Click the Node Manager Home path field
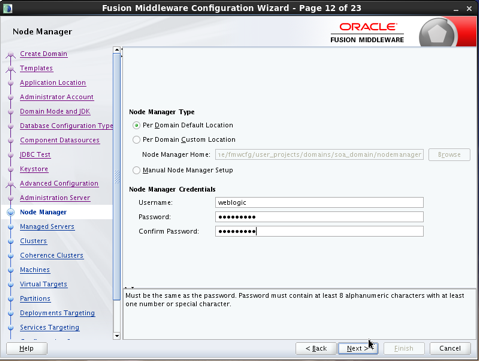 pos(319,155)
